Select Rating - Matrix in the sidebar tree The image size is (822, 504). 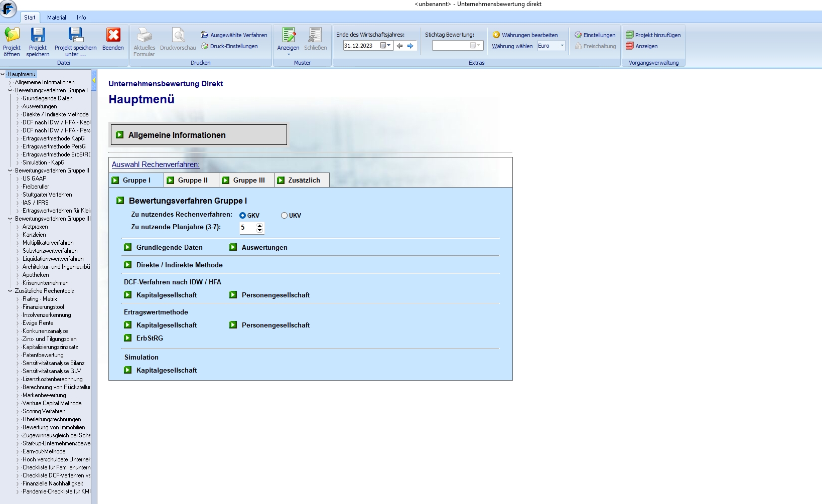tap(40, 299)
